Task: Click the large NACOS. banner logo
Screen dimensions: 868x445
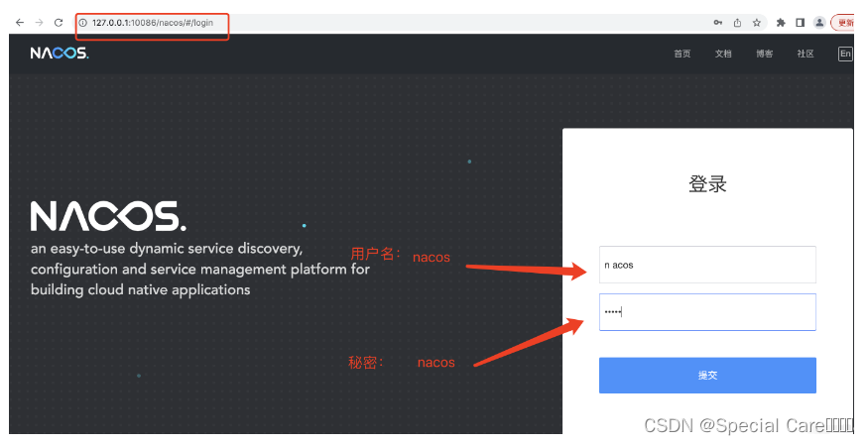Action: pyautogui.click(x=108, y=216)
